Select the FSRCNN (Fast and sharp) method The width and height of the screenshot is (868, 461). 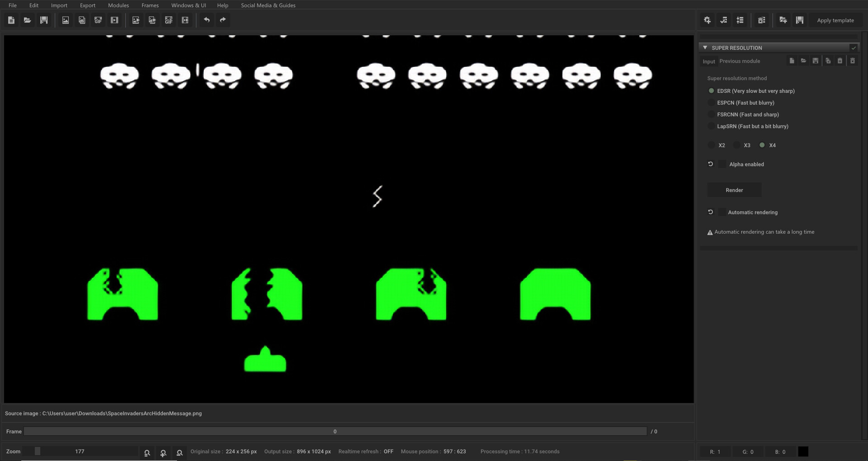pyautogui.click(x=711, y=114)
